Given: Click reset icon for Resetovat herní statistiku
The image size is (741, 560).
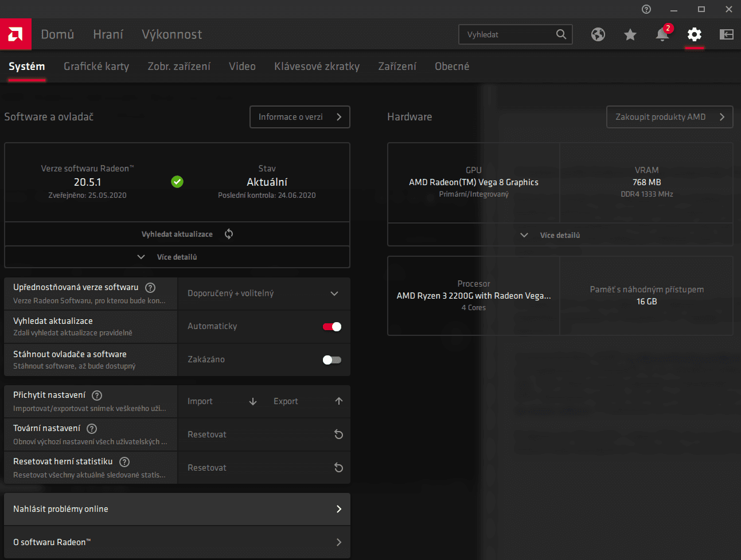Looking at the screenshot, I should point(339,468).
